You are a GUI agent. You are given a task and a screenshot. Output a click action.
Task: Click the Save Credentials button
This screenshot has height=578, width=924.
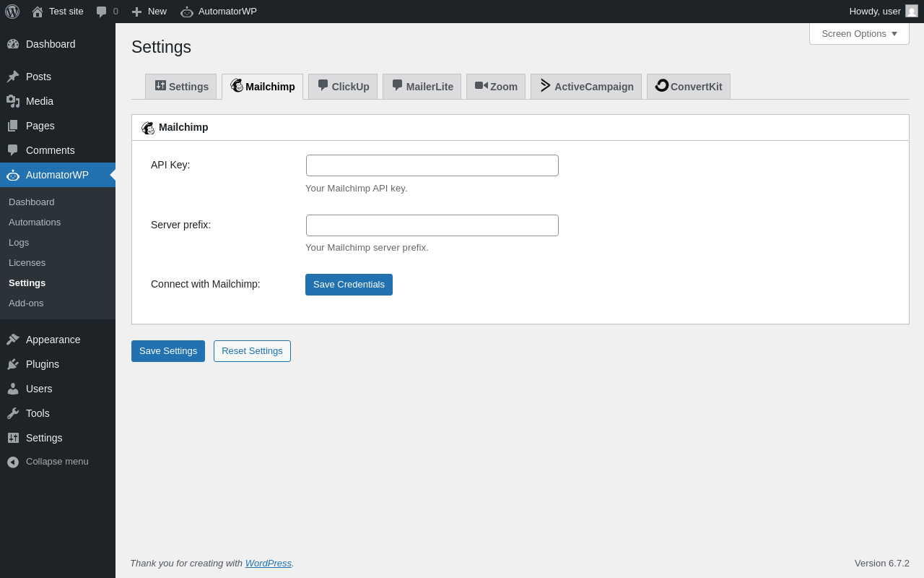point(349,285)
